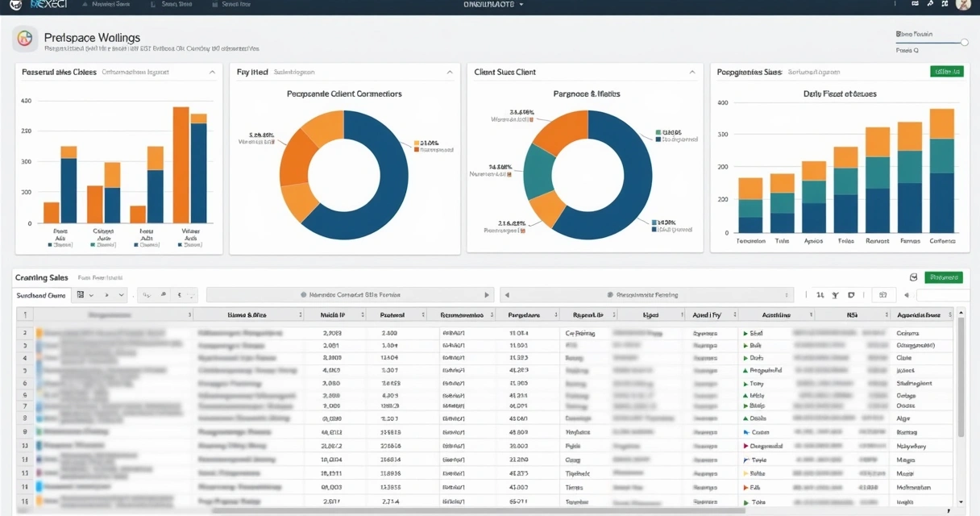
Task: Click the teal legend swatch in Client Sues chart
Action: 658,132
